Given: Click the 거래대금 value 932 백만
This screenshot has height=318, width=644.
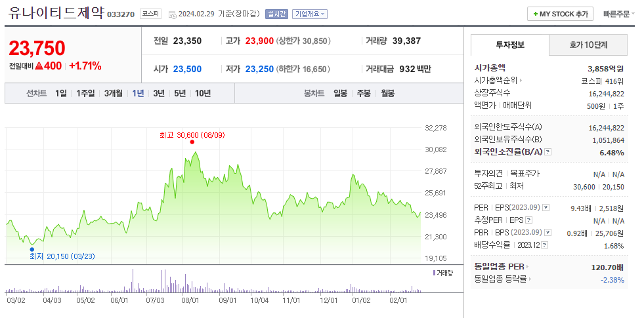Looking at the screenshot, I should [x=416, y=69].
